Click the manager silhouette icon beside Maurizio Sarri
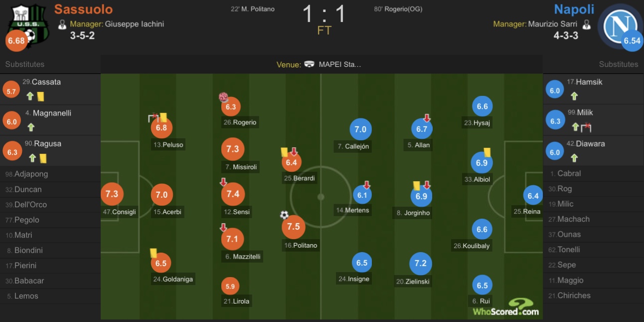The height and width of the screenshot is (322, 644). 587,24
